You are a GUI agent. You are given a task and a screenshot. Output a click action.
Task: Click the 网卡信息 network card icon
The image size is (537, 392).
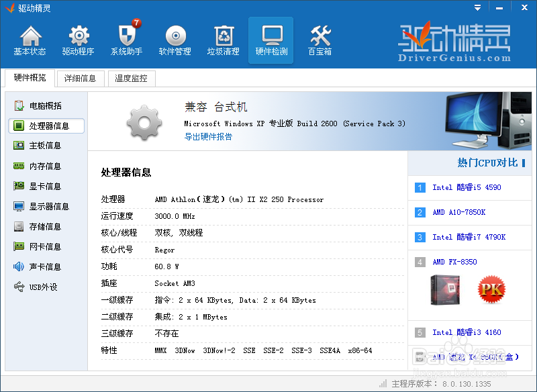coord(19,246)
